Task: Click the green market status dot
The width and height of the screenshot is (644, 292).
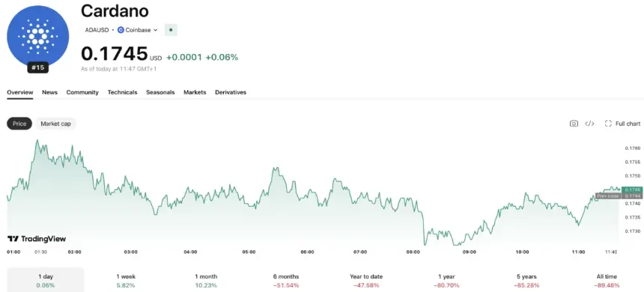Action: tap(171, 30)
